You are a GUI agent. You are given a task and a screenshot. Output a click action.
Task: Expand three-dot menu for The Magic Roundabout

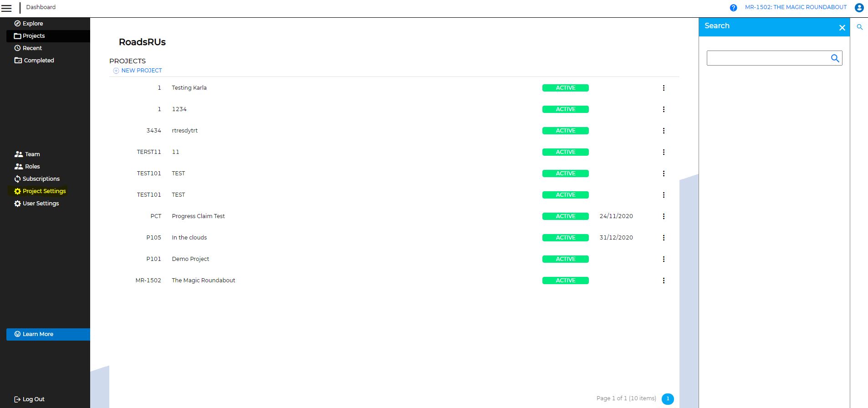point(664,280)
